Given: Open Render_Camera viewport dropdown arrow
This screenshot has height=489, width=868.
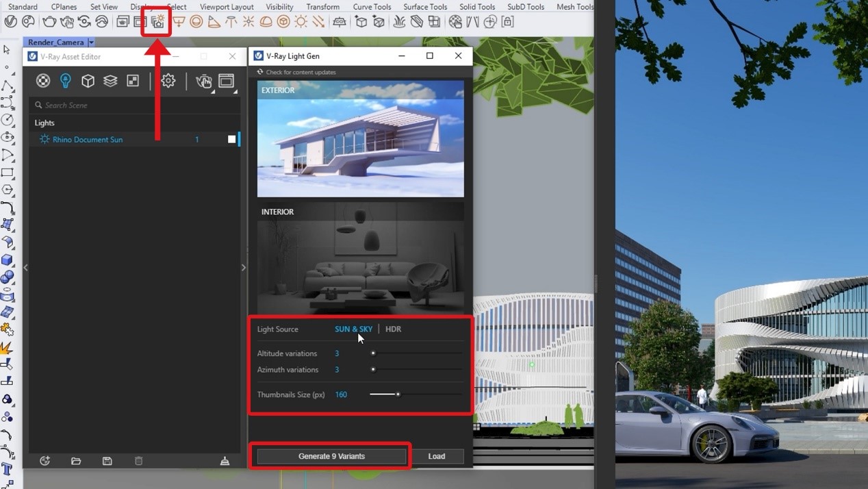Looking at the screenshot, I should 91,42.
